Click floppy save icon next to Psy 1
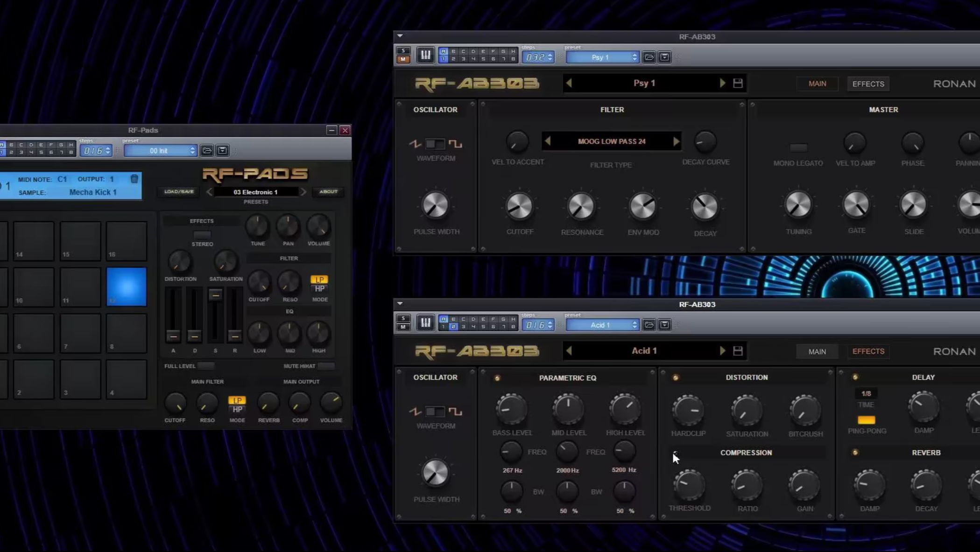980x552 pixels. [738, 84]
